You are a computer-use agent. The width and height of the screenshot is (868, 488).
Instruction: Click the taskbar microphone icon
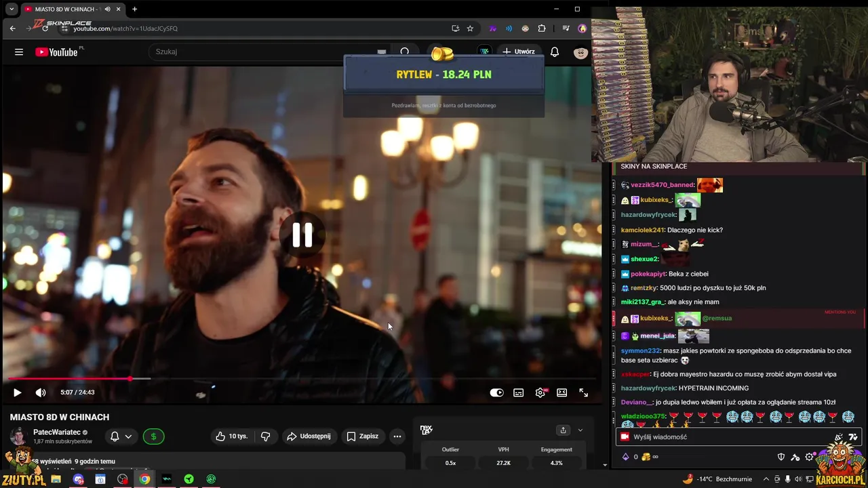tap(788, 479)
